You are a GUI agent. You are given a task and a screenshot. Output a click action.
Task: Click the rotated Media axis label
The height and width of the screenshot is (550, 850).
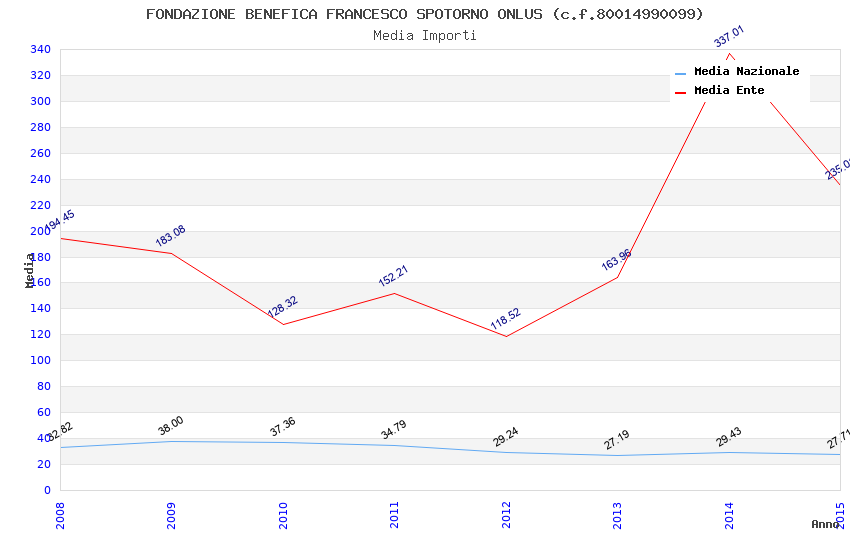(x=30, y=270)
